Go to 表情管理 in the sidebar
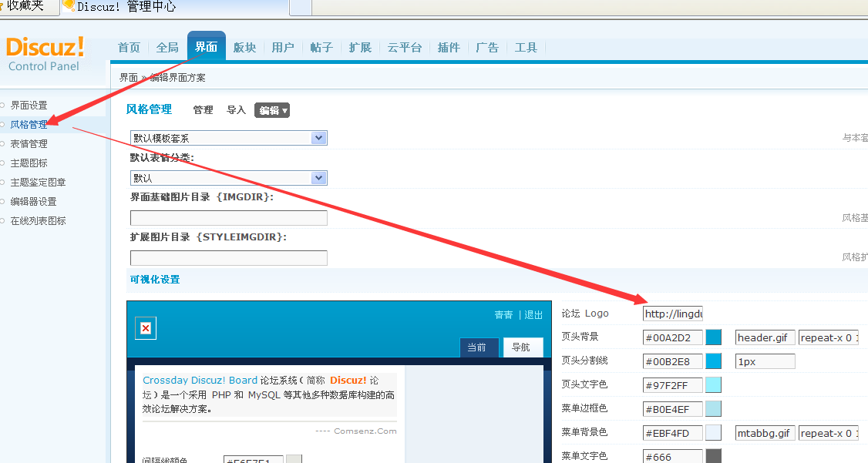This screenshot has height=463, width=868. (29, 144)
